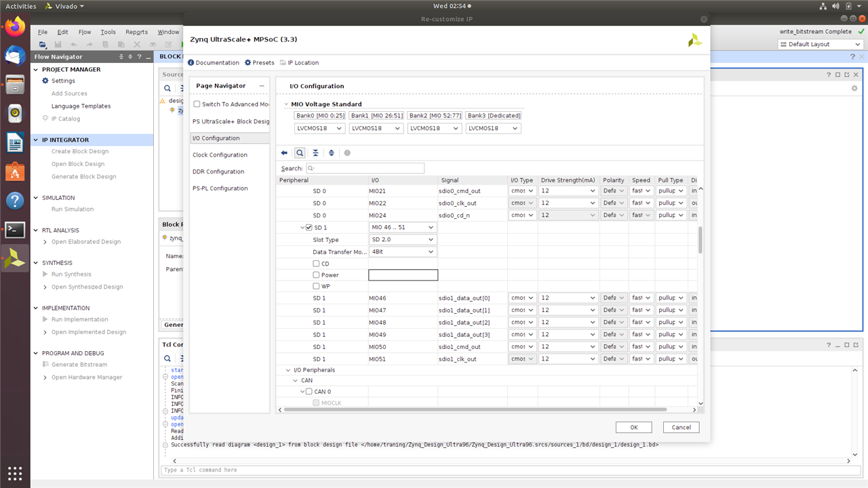
Task: Collapse the SD 1 tree node
Action: (x=302, y=228)
